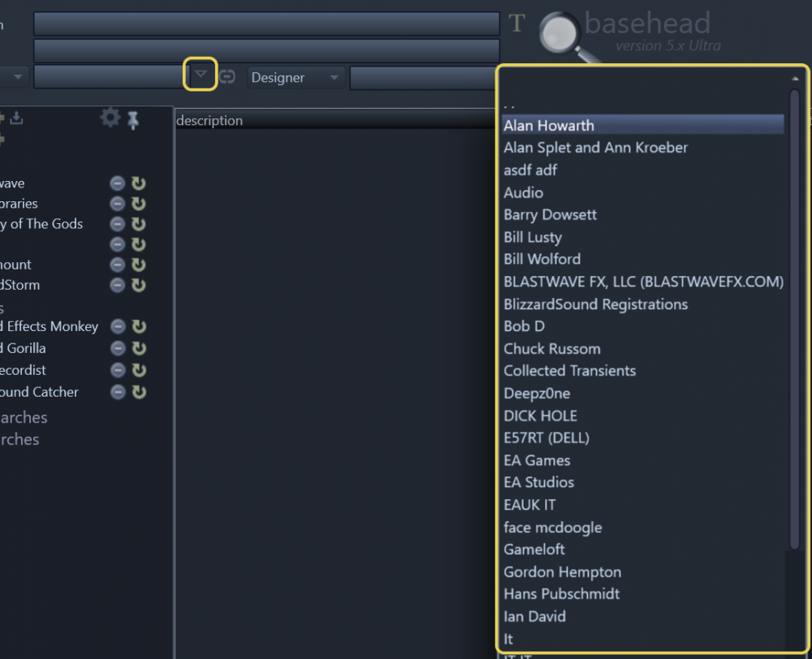The width and height of the screenshot is (812, 659).
Task: Open the leftmost dropdown arrow on the filter row
Action: [x=18, y=76]
